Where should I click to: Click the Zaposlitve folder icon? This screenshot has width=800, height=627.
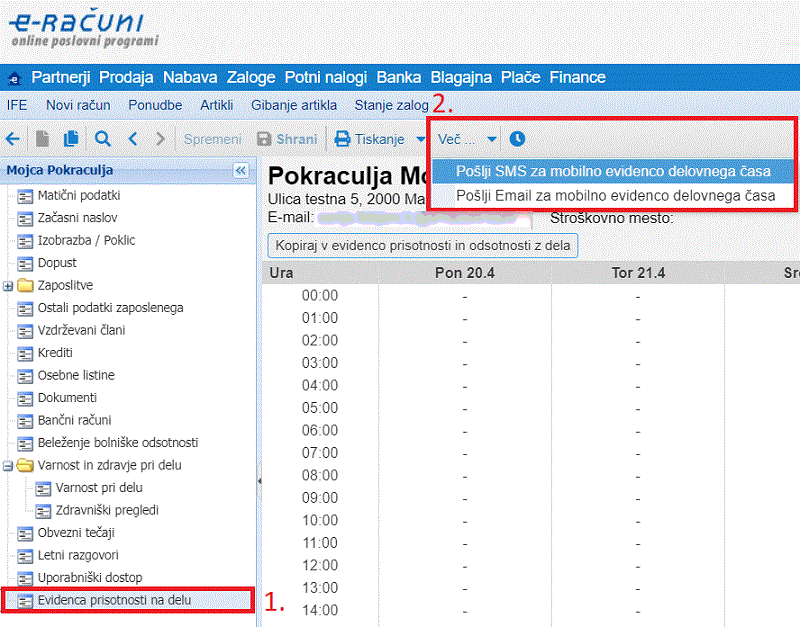point(25,285)
